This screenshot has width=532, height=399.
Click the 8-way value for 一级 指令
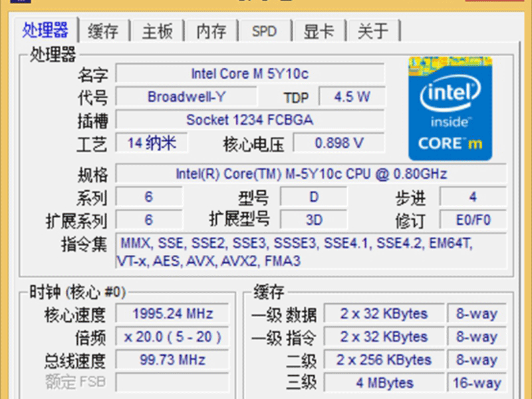tap(477, 336)
